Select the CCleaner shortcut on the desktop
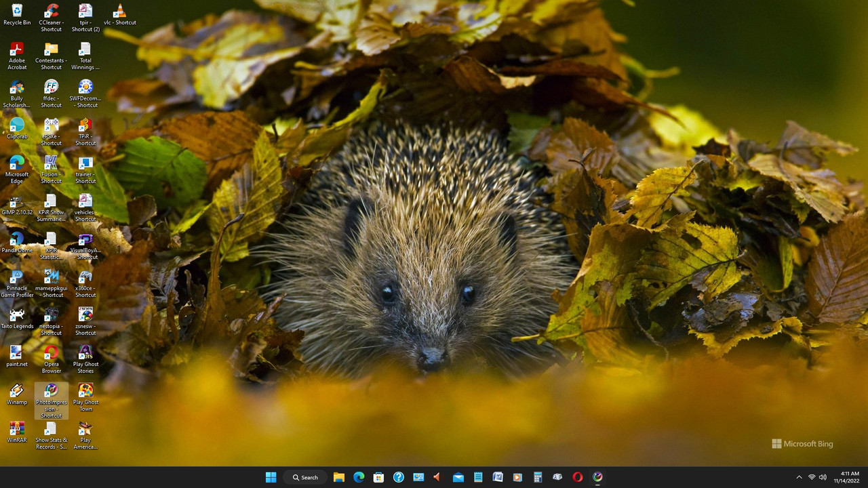 [x=51, y=18]
